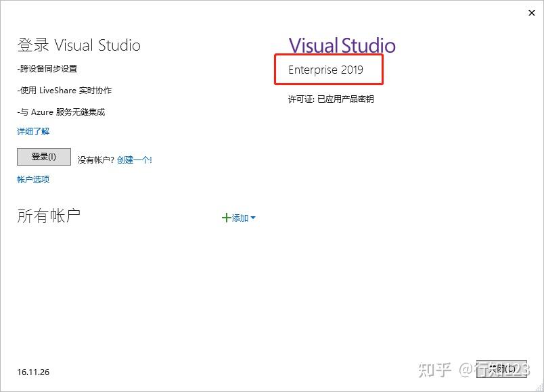Click the 详细了解 learn-more link
The height and width of the screenshot is (392, 544).
[32, 131]
